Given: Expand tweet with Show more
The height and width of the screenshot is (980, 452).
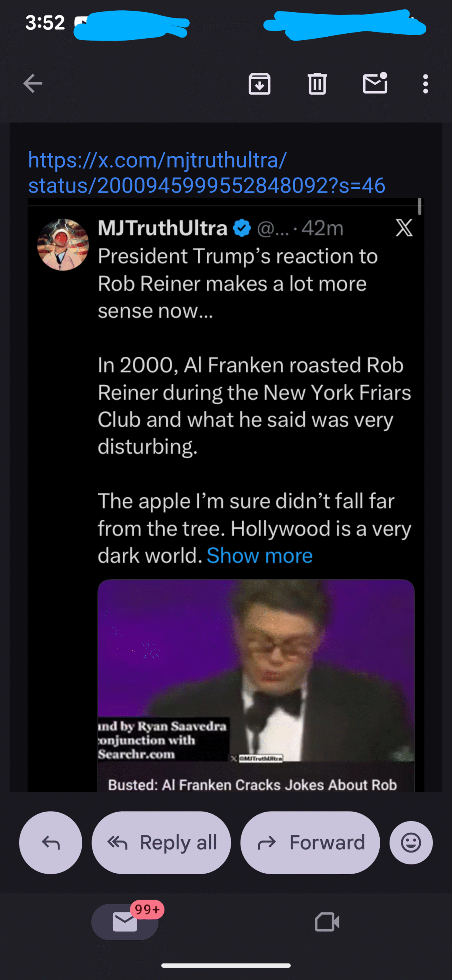Looking at the screenshot, I should tap(260, 555).
